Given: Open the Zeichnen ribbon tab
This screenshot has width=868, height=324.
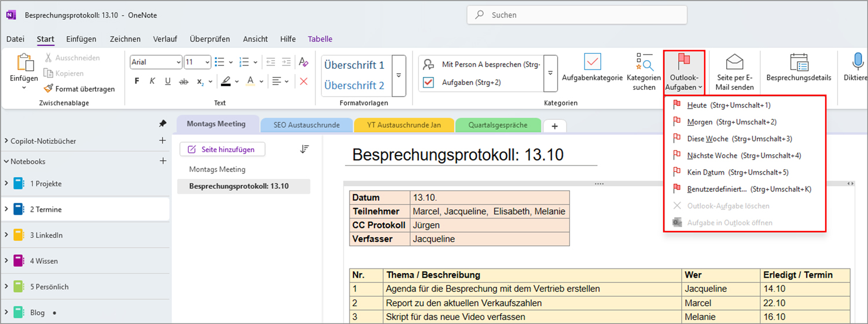Looking at the screenshot, I should [125, 39].
